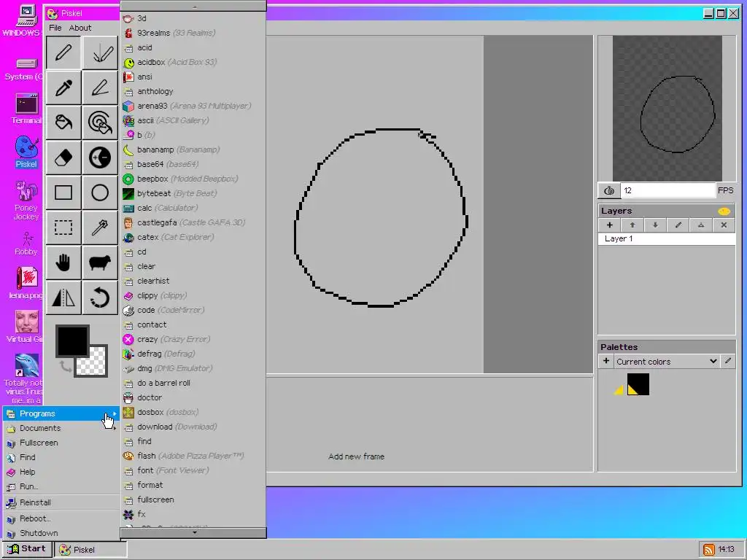
Task: Select the Lighten/Darken tool
Action: click(100, 157)
